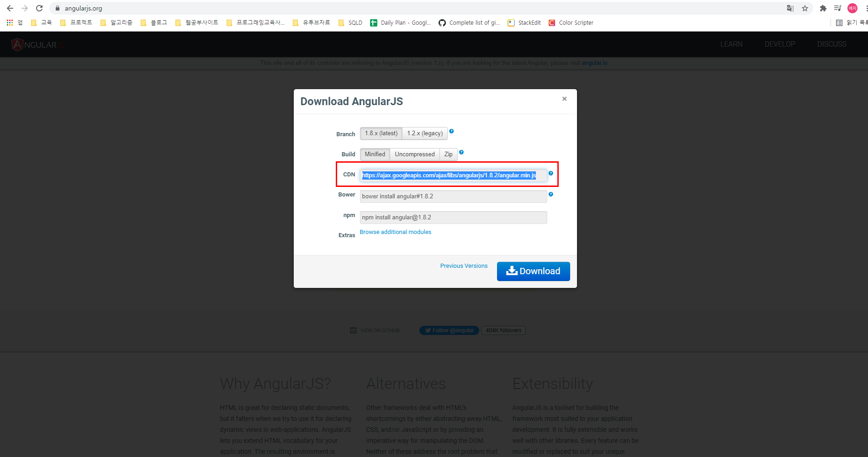Click the npm install command field
Viewport: 868px width, 457px height.
point(453,218)
